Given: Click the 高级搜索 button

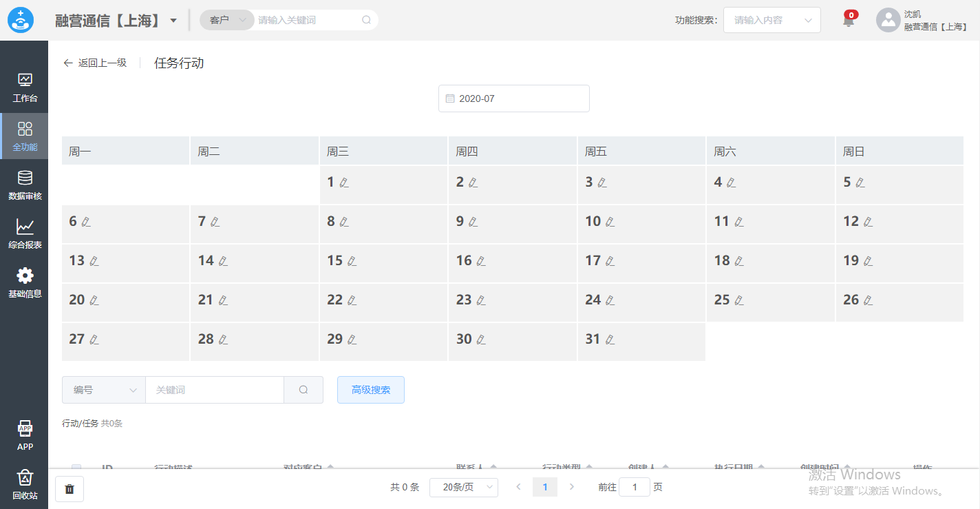Looking at the screenshot, I should coord(370,390).
